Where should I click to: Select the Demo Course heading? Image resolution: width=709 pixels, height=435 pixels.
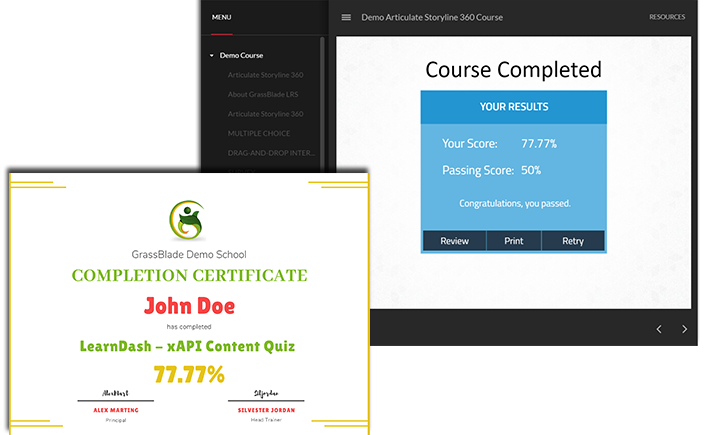click(241, 55)
